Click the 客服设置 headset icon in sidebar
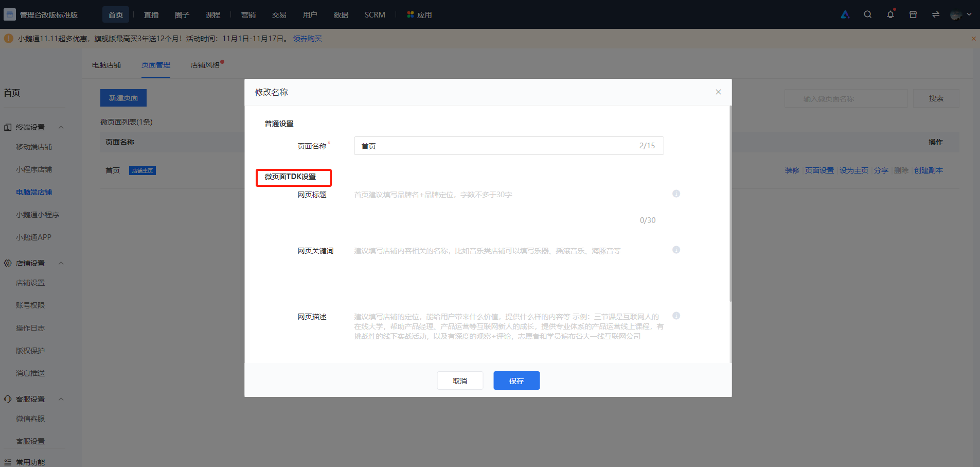Image resolution: width=980 pixels, height=467 pixels. pos(8,399)
